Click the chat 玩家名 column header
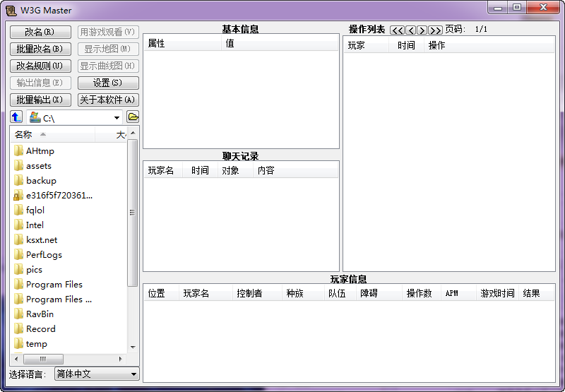565x392 pixels. (x=164, y=170)
